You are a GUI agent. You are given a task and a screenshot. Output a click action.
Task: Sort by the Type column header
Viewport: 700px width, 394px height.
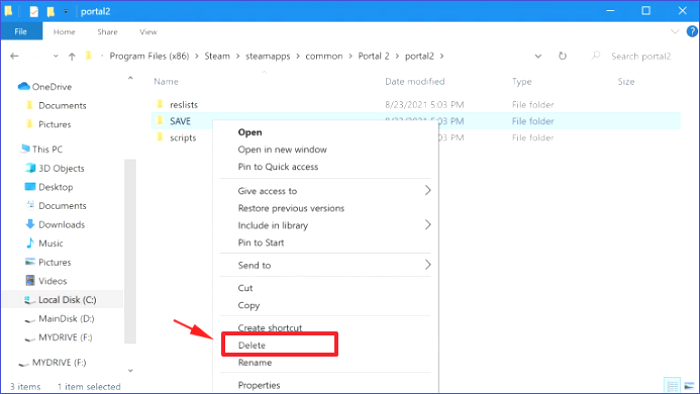tap(521, 82)
